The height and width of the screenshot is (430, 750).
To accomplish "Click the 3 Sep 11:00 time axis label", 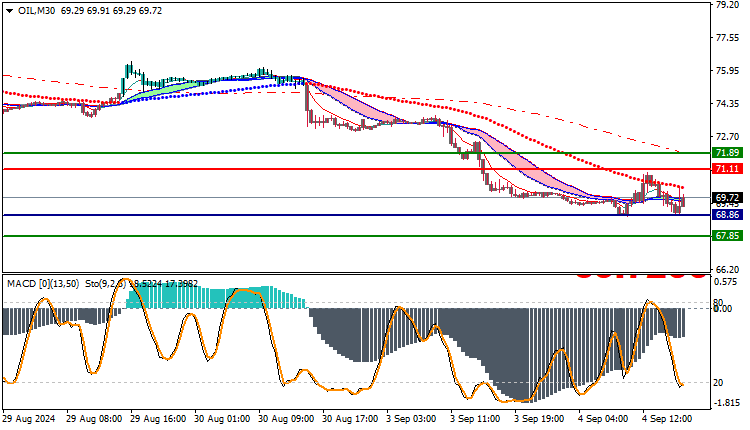I will (x=475, y=419).
